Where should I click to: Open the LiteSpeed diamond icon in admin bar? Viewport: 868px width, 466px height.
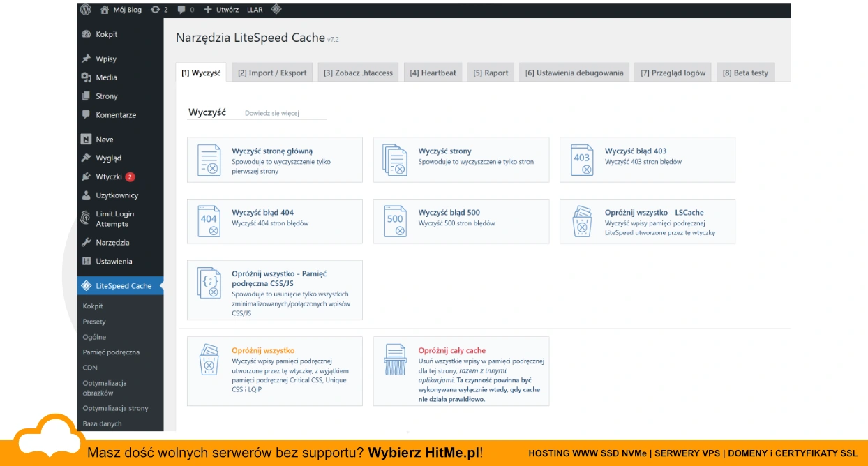(276, 10)
